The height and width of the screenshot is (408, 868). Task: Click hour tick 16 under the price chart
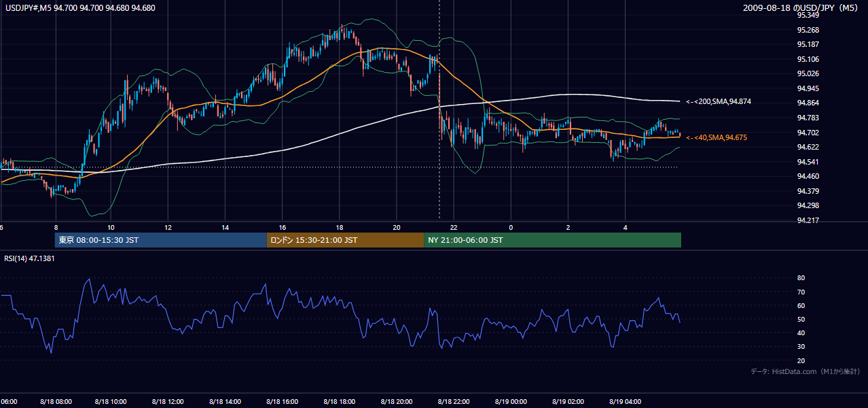point(282,227)
